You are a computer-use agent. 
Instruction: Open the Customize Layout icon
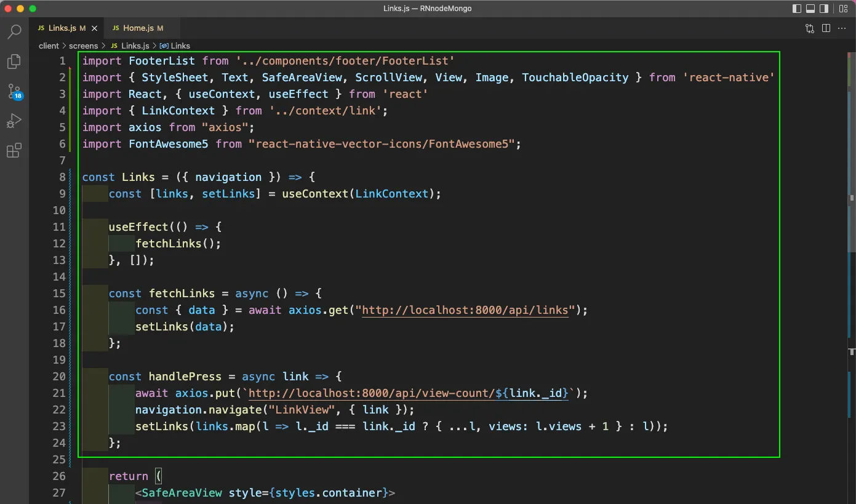[842, 9]
